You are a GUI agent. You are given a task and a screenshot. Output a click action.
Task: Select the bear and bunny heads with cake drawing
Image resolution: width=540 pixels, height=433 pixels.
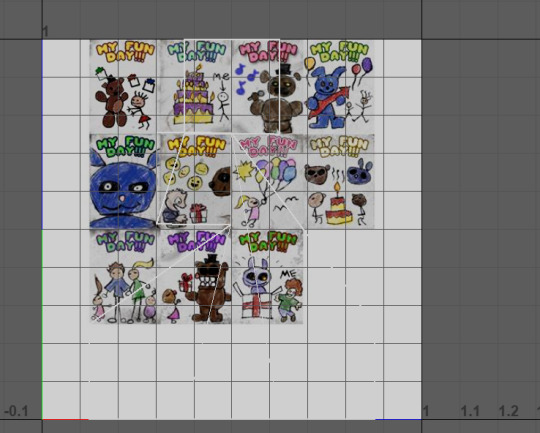pos(340,181)
